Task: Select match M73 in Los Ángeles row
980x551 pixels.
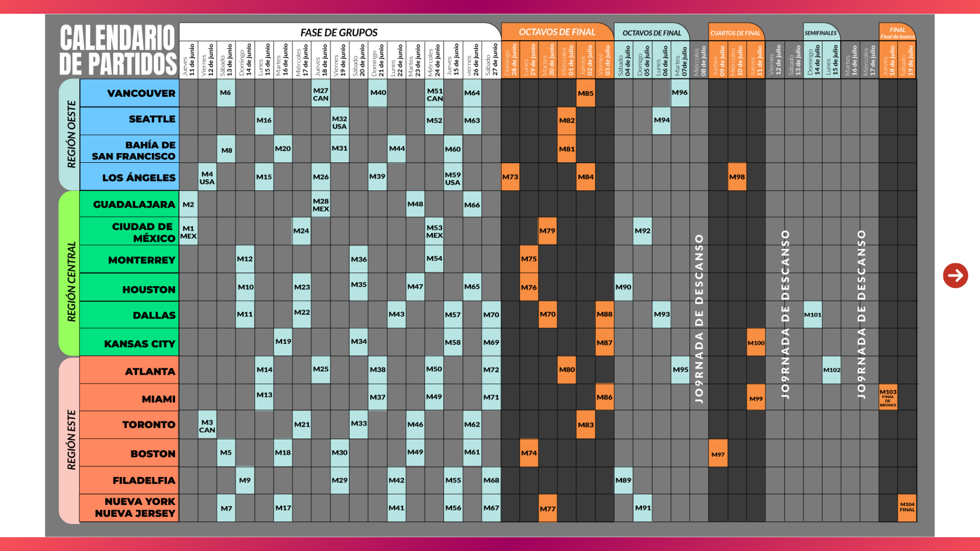Action: 510,177
